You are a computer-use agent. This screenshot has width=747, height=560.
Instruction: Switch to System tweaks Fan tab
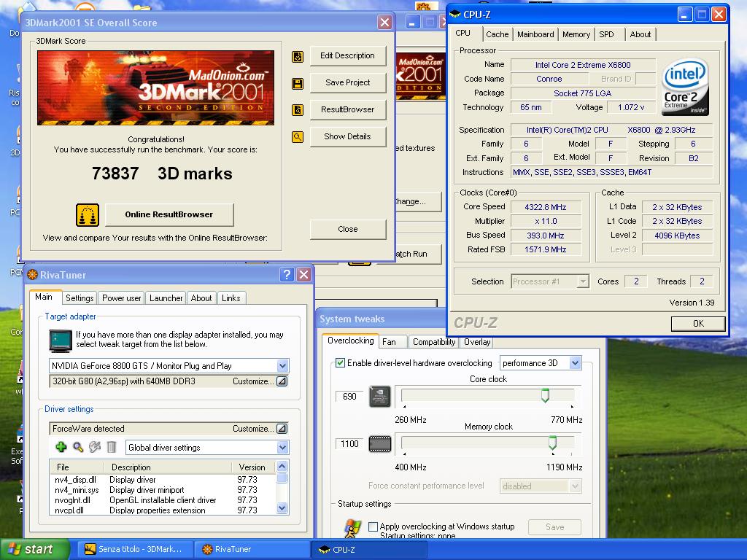point(393,342)
